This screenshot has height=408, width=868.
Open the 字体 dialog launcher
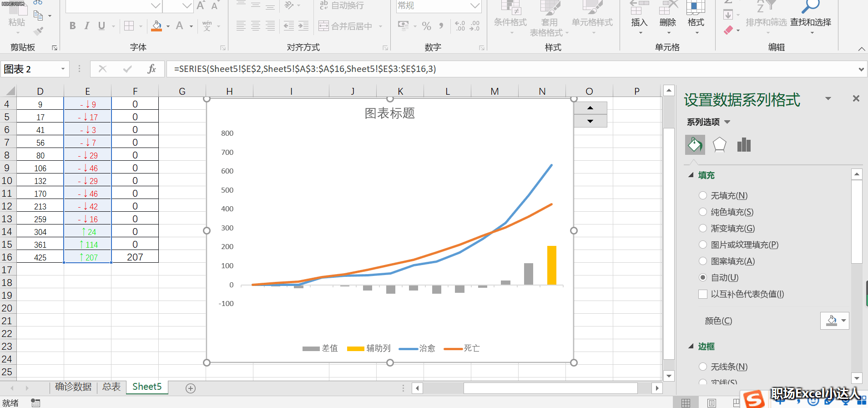(223, 48)
